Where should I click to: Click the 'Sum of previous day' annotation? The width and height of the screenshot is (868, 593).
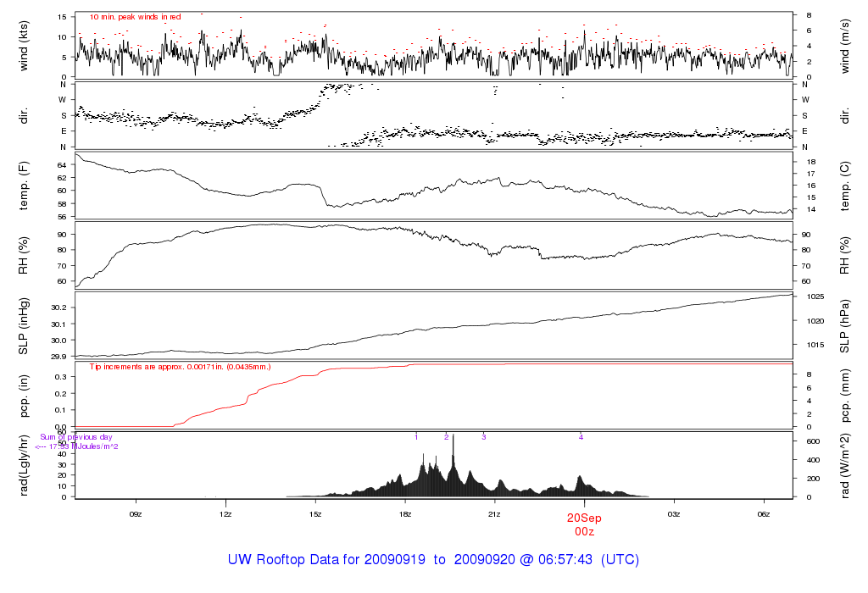tap(75, 437)
